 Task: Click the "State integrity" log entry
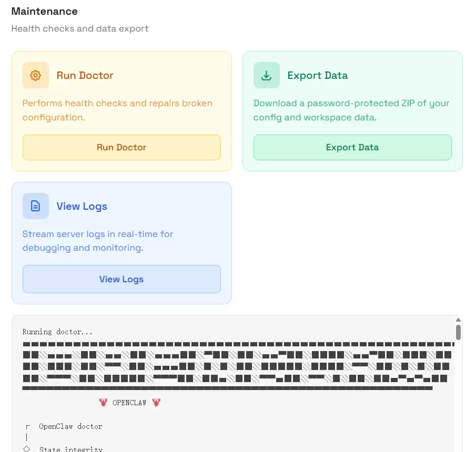pos(70,449)
